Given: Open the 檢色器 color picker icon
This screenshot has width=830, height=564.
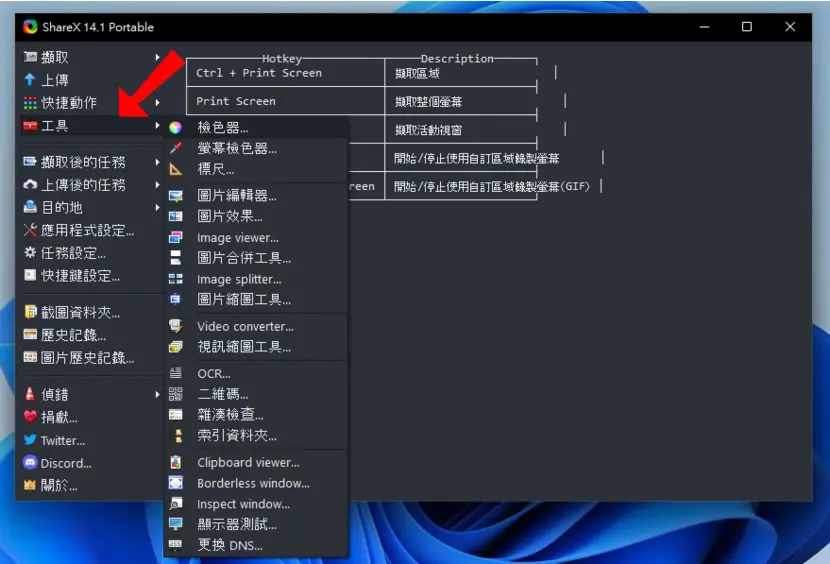Looking at the screenshot, I should click(x=175, y=127).
